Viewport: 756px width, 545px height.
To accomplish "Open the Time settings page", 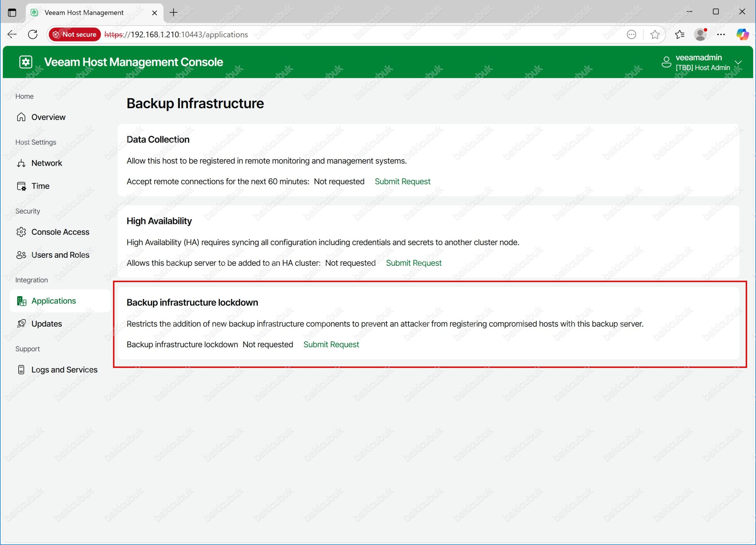I will click(60, 186).
